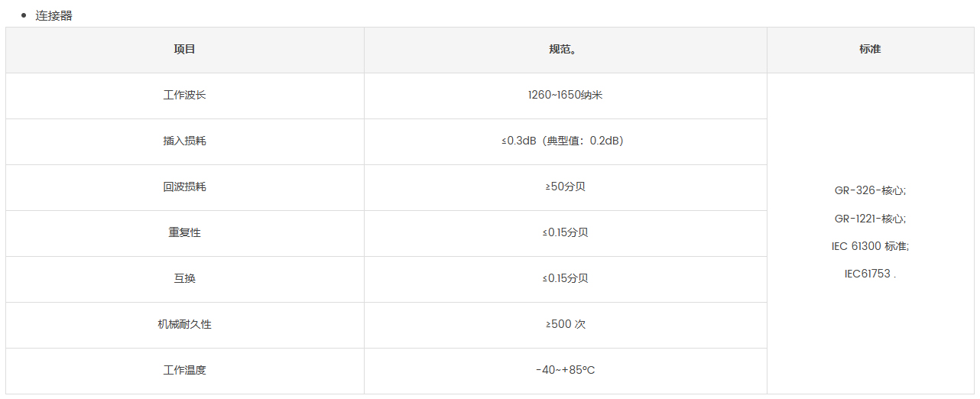Select the ≥50分贝 value cell
This screenshot has height=399, width=980.
(566, 187)
